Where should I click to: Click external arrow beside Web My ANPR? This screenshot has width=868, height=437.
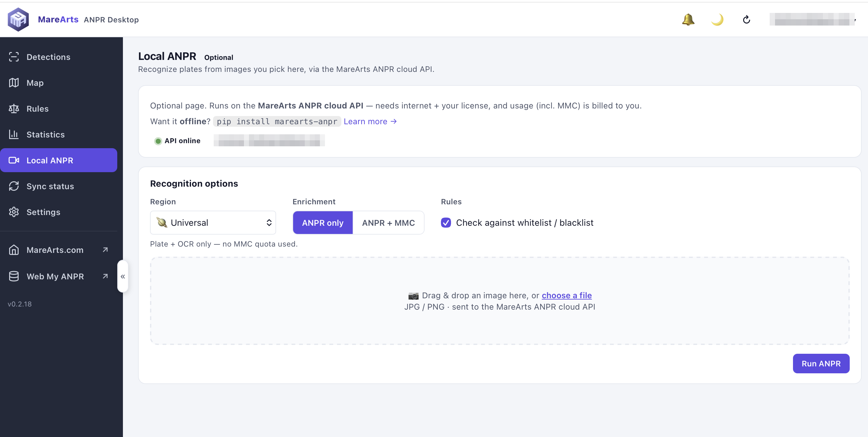105,276
